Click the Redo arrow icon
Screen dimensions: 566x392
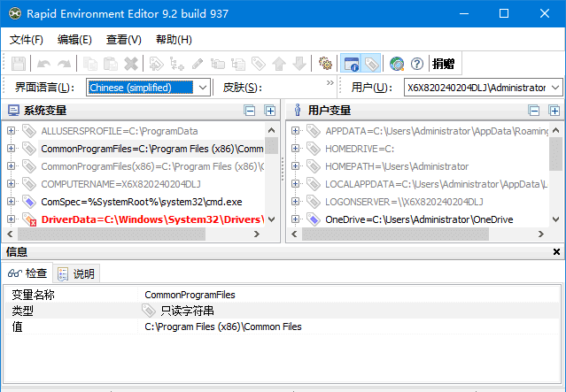[x=65, y=64]
